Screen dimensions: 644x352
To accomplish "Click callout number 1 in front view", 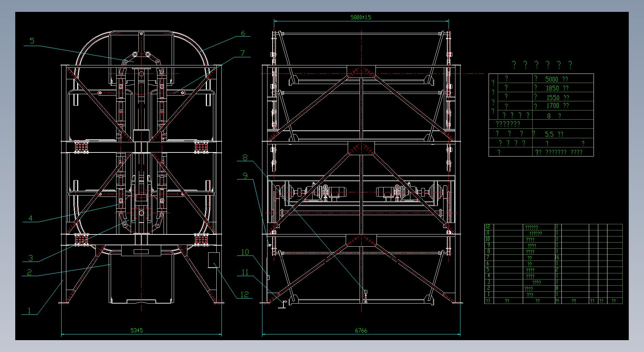I will tap(29, 311).
